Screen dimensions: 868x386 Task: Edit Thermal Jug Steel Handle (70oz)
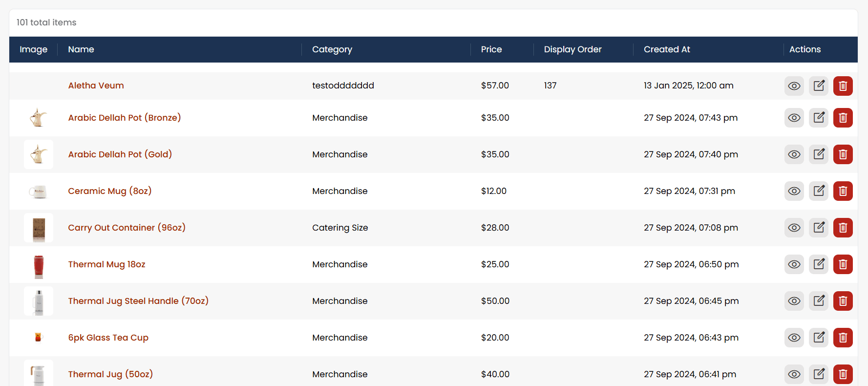[819, 301]
